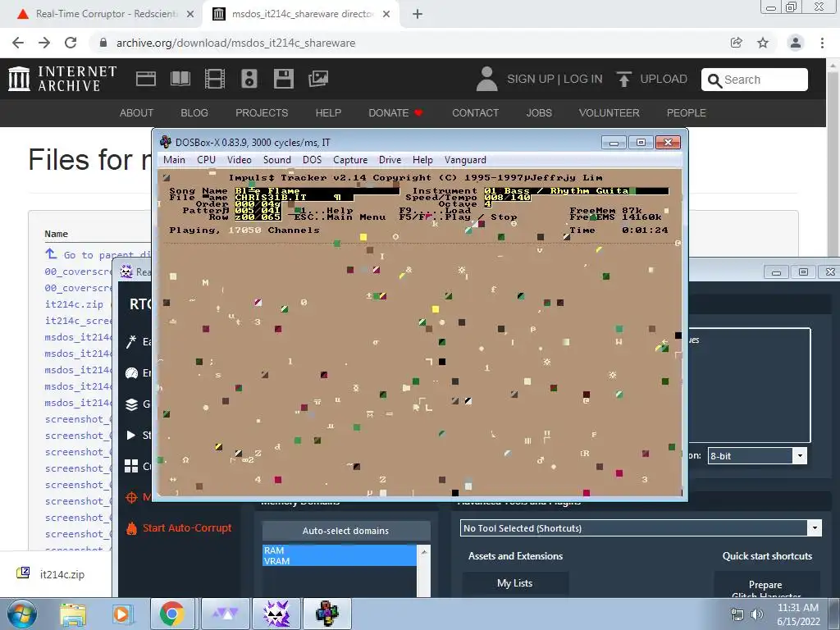Open My Lists in RTC
The height and width of the screenshot is (630, 840).
(x=515, y=583)
